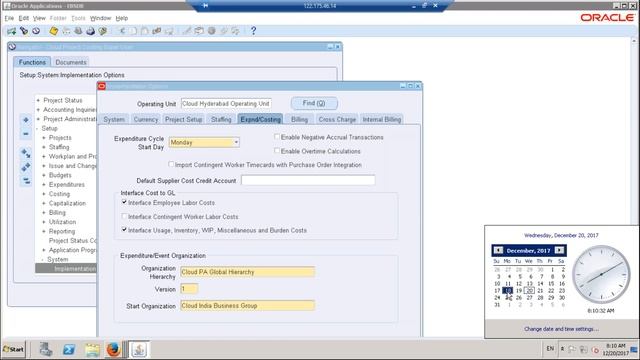Click the Delete Record toolbar icon
640x360 pixels.
coord(169,31)
